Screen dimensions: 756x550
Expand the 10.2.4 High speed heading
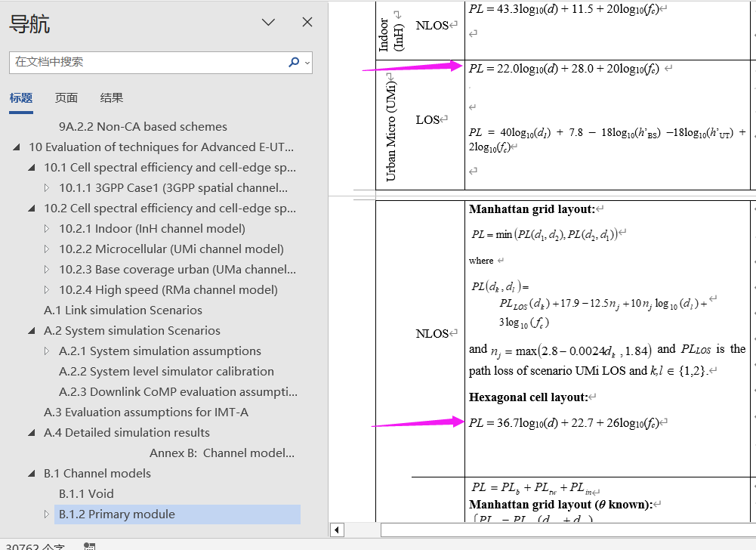click(47, 290)
